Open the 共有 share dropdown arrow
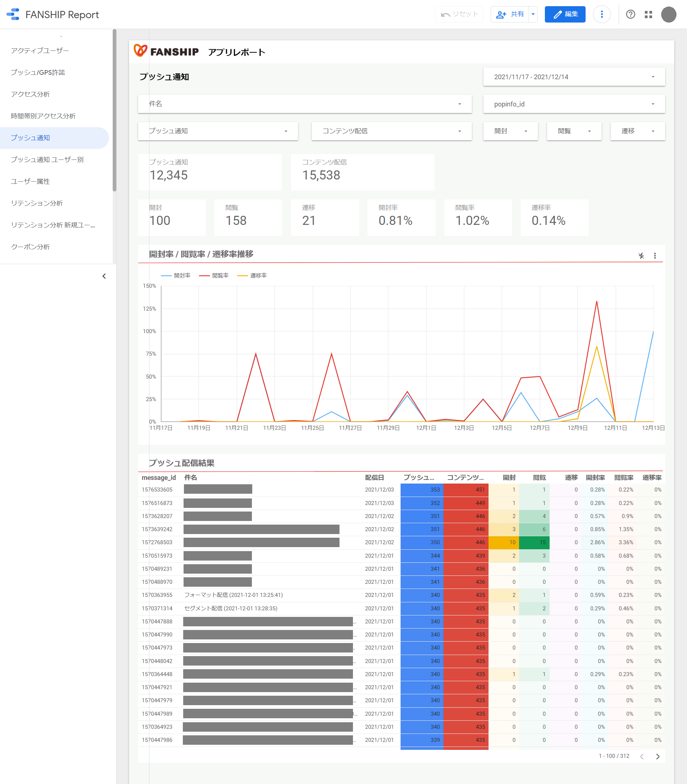Viewport: 687px width, 784px height. coord(533,14)
